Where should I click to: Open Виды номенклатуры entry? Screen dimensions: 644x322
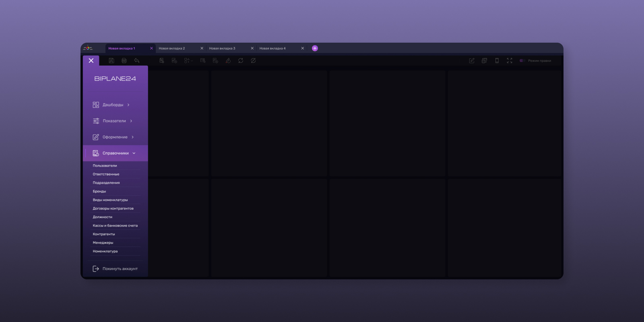[x=116, y=200]
